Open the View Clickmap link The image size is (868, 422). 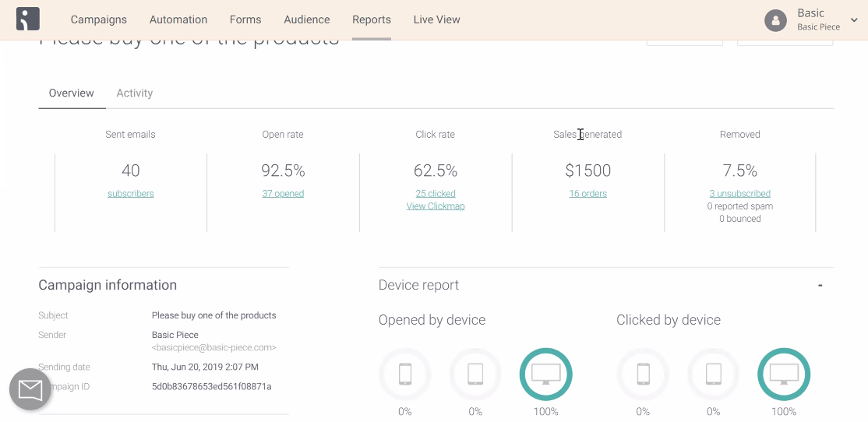click(x=436, y=206)
